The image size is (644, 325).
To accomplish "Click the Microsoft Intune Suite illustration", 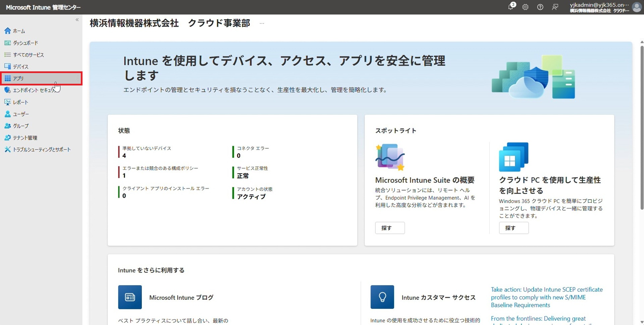I will tap(390, 157).
